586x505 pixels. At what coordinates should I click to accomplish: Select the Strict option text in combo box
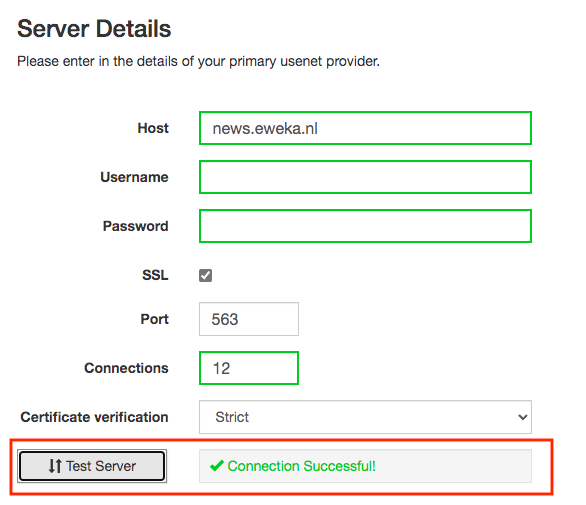(232, 417)
